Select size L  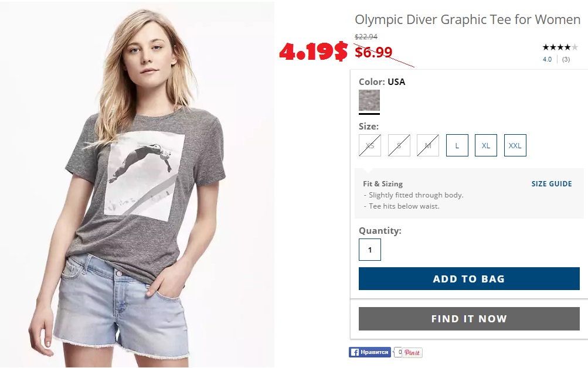[457, 145]
